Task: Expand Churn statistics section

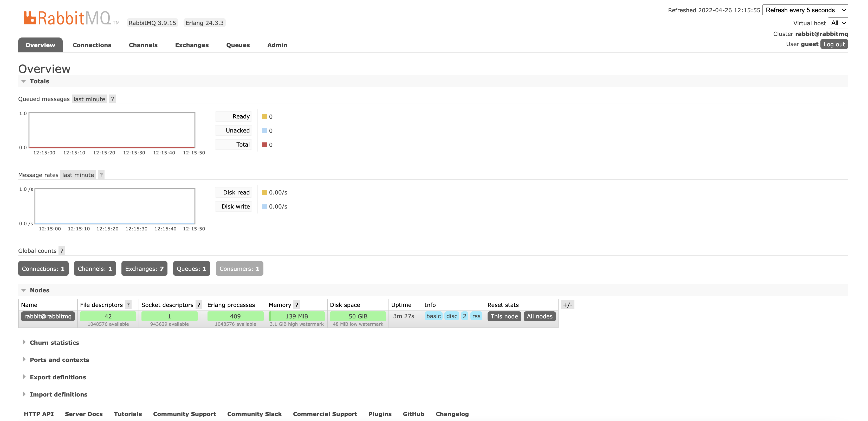Action: tap(54, 343)
